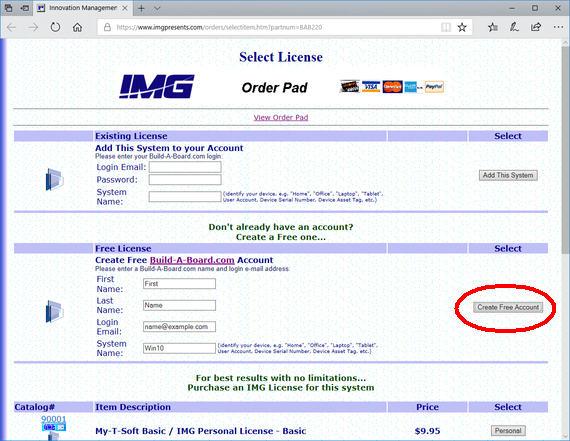Click the Create Free Account button

point(508,307)
